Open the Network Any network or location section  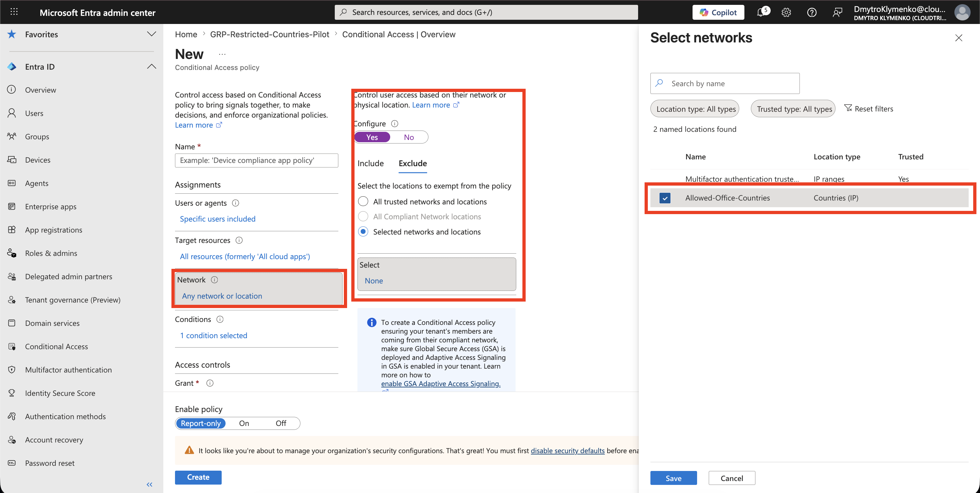259,288
